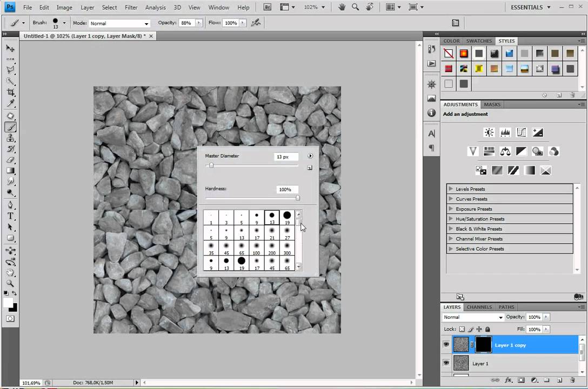This screenshot has height=389, width=588.
Task: Select the layer mask thumbnail
Action: click(x=483, y=344)
